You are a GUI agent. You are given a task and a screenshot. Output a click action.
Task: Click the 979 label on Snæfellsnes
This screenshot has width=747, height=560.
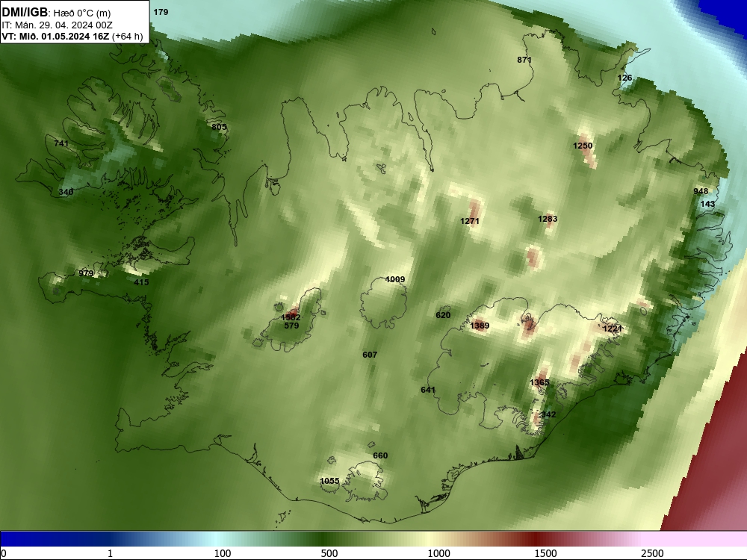(x=86, y=273)
